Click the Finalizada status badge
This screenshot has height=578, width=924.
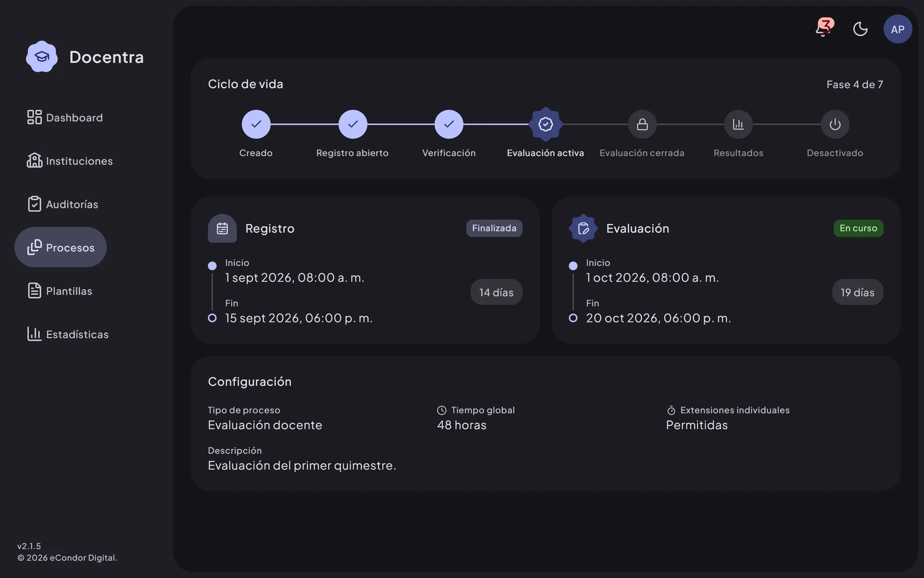[494, 228]
